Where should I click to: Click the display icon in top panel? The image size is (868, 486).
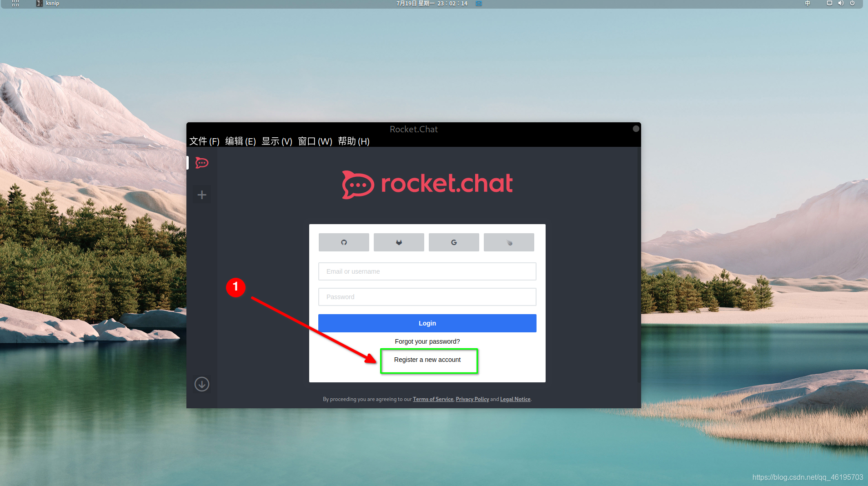[x=829, y=3]
